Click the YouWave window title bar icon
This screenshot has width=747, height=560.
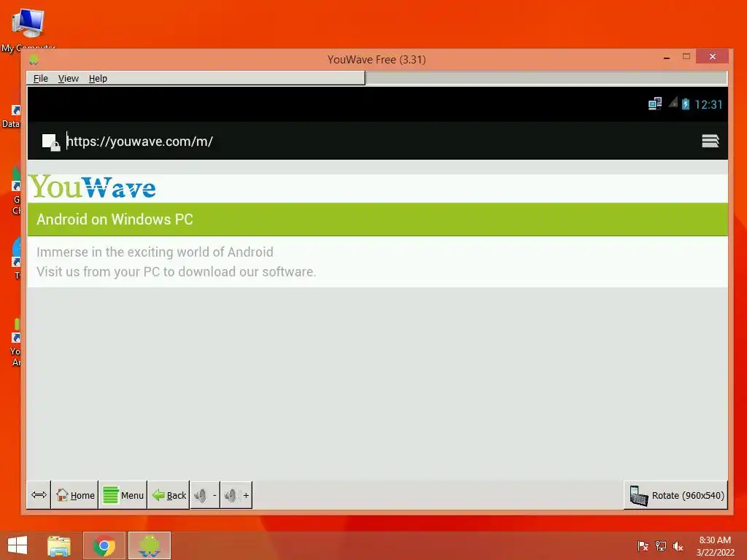(34, 60)
